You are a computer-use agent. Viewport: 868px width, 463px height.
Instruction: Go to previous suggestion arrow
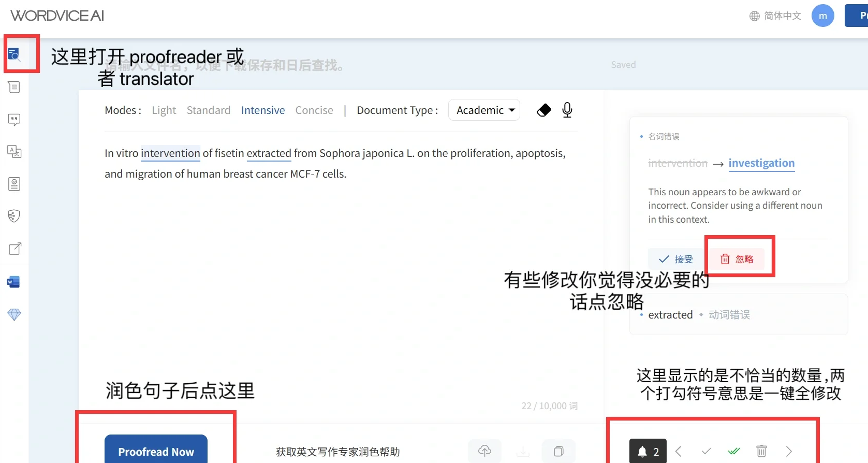(x=679, y=451)
